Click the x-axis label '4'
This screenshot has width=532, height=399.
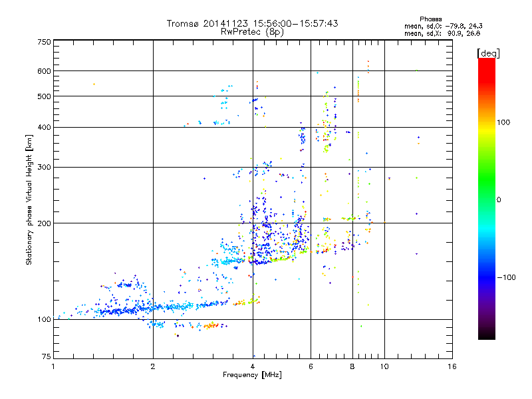tap(253, 366)
